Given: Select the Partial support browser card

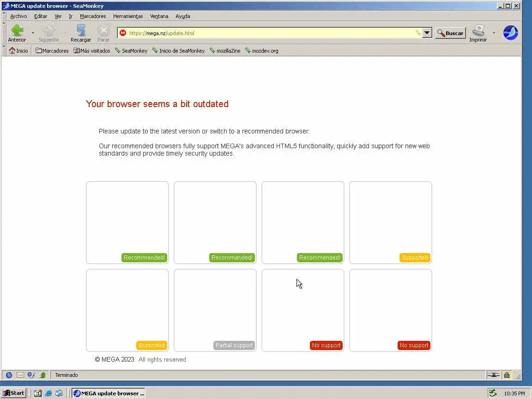Looking at the screenshot, I should [215, 310].
